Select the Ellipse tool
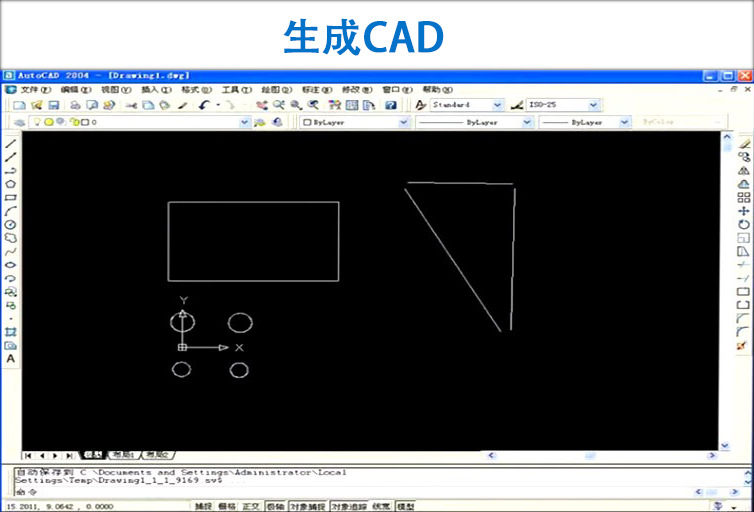The height and width of the screenshot is (512, 754). (x=11, y=265)
